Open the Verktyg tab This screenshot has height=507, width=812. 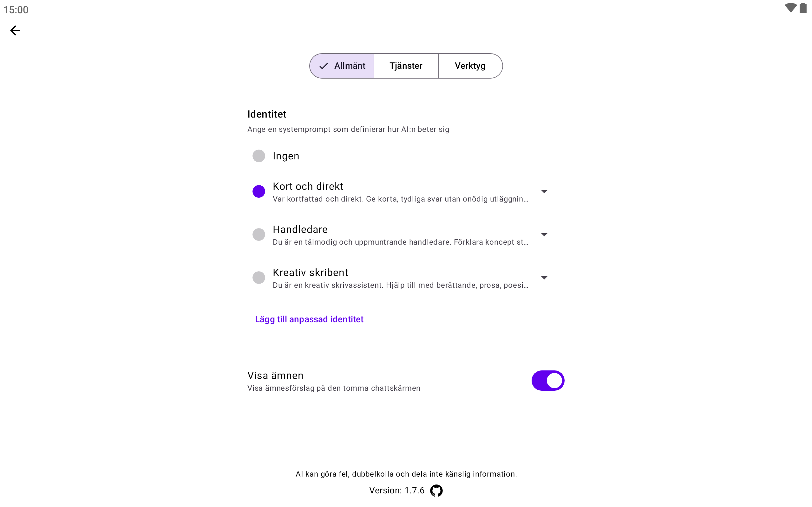click(470, 66)
